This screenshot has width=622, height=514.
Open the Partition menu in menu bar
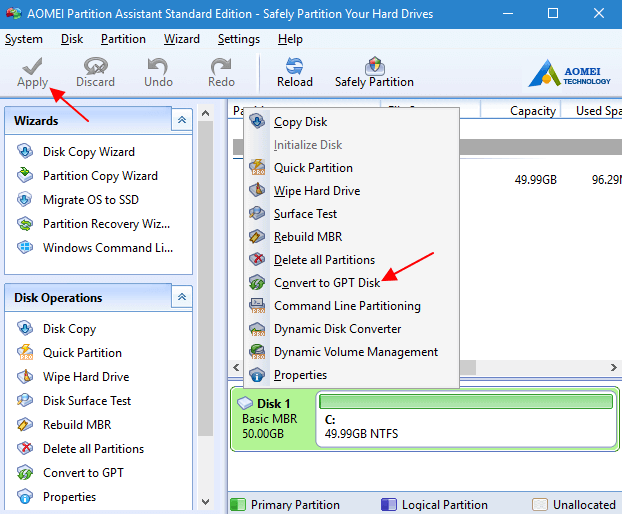coord(123,39)
